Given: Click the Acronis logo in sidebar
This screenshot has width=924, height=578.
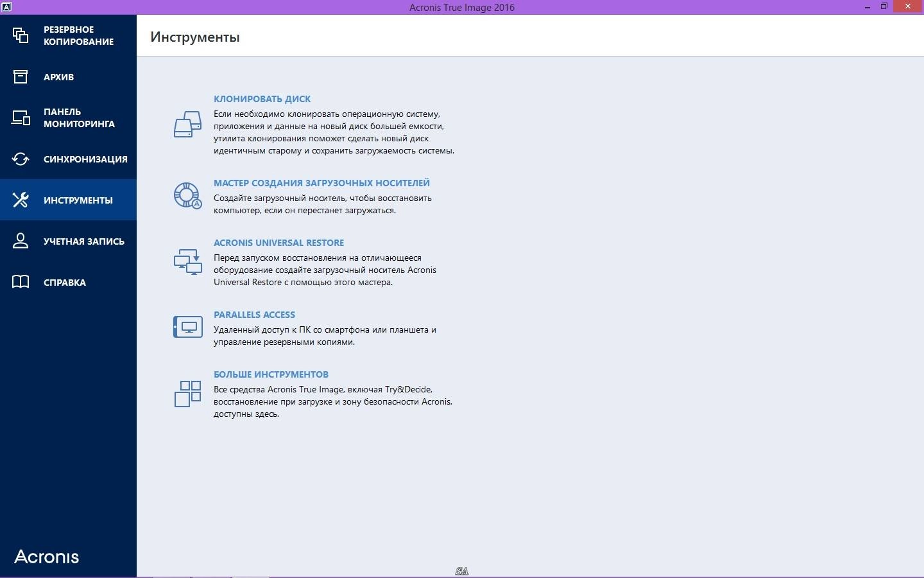Looking at the screenshot, I should tap(47, 556).
